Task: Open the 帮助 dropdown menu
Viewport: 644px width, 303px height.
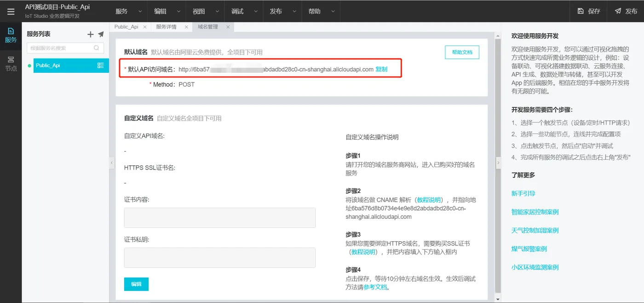Action: pos(322,11)
